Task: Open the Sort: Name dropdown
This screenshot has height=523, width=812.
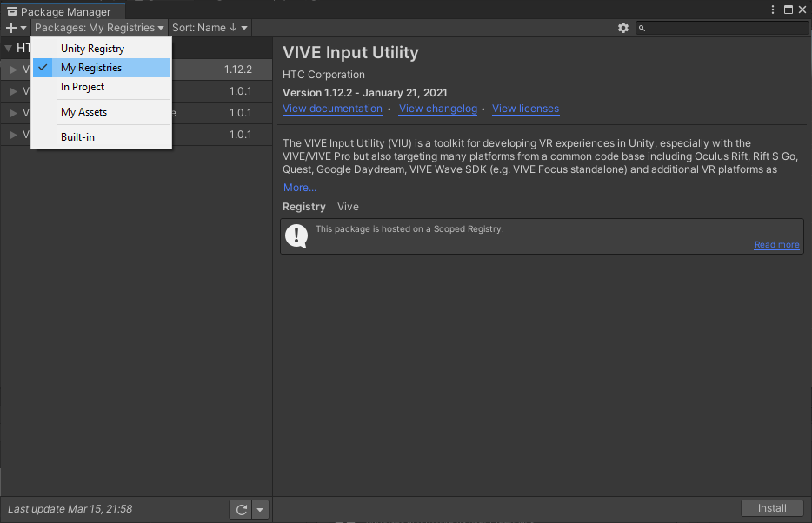Action: 210,28
